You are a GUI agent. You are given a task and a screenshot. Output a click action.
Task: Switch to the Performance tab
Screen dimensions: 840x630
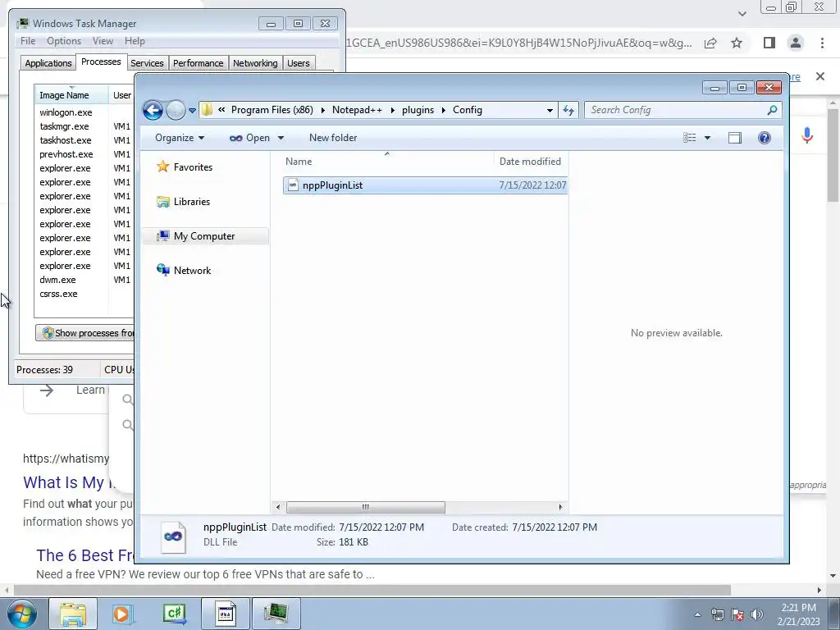(199, 63)
